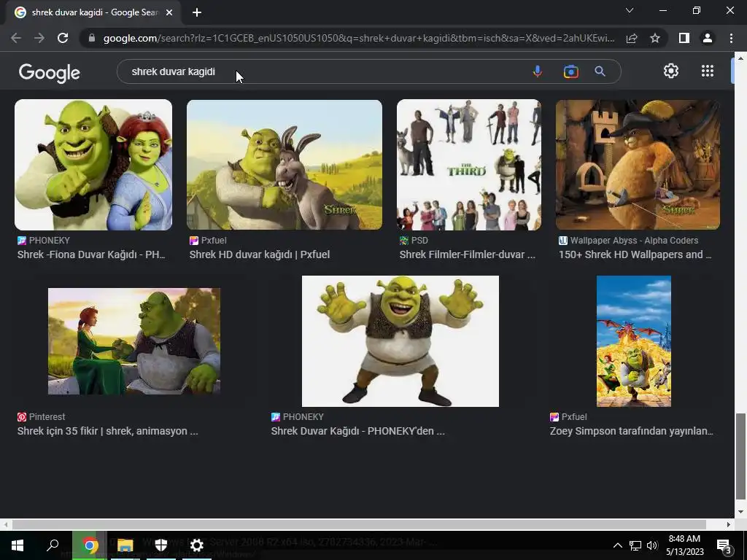Click '150+ Shrek HD Wallpapers and ...' link
Image resolution: width=747 pixels, height=560 pixels.
[x=635, y=254]
